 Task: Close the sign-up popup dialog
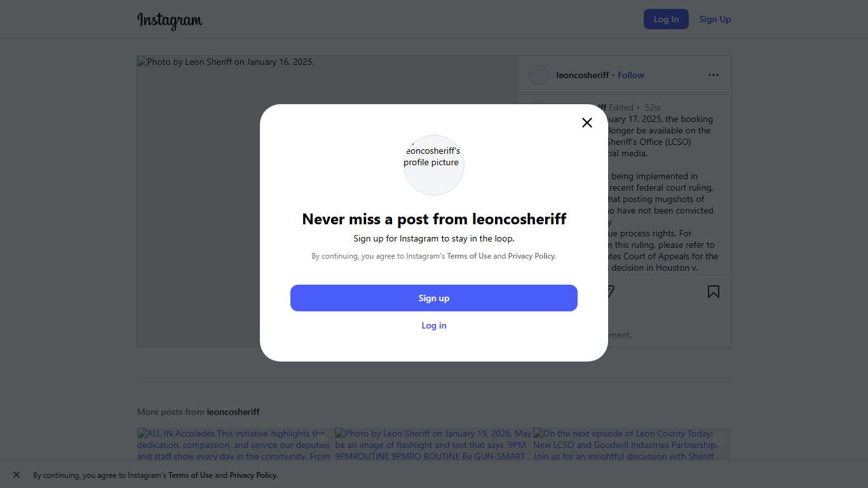click(587, 123)
